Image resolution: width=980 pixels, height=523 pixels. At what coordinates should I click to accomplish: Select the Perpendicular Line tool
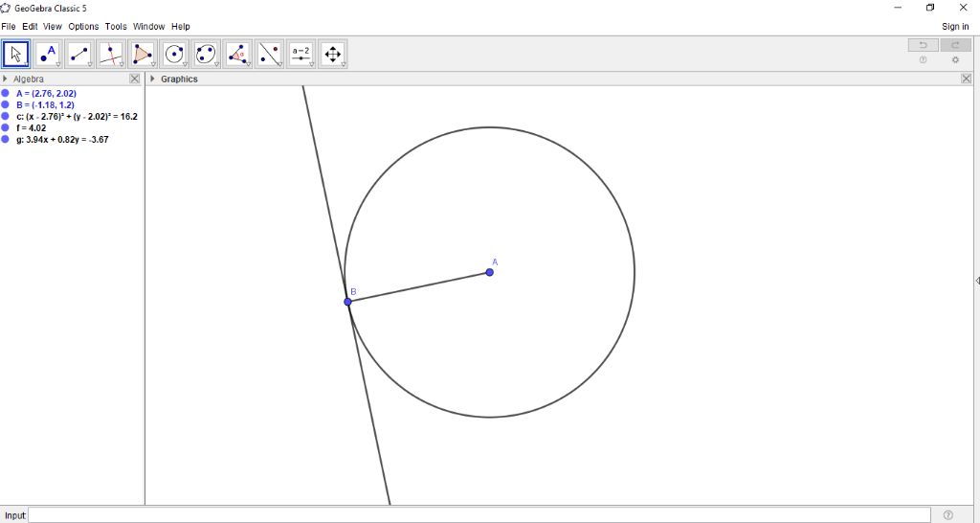[x=111, y=55]
